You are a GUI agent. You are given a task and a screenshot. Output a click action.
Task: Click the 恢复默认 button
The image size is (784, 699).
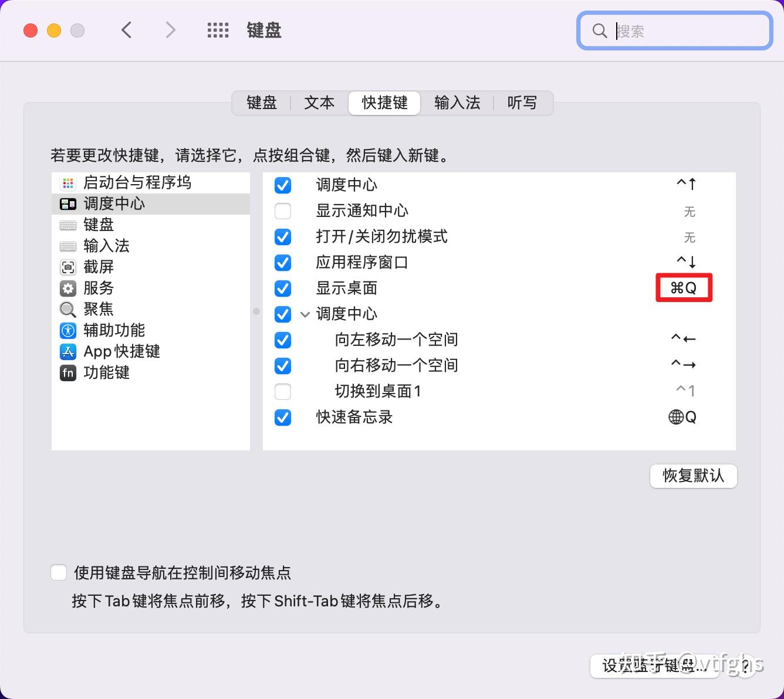coord(693,476)
